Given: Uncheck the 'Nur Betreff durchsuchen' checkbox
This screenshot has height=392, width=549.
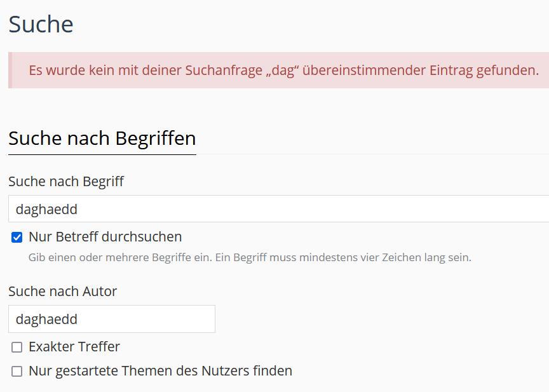Looking at the screenshot, I should coord(17,238).
